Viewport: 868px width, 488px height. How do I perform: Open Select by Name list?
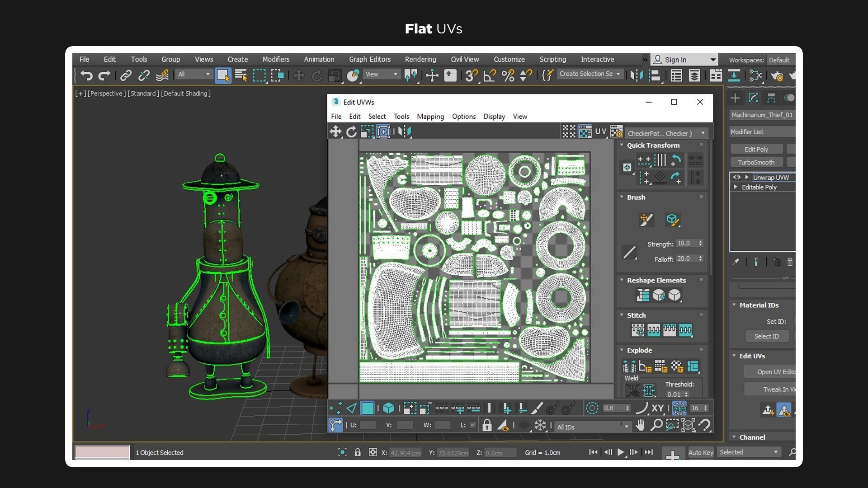(241, 75)
